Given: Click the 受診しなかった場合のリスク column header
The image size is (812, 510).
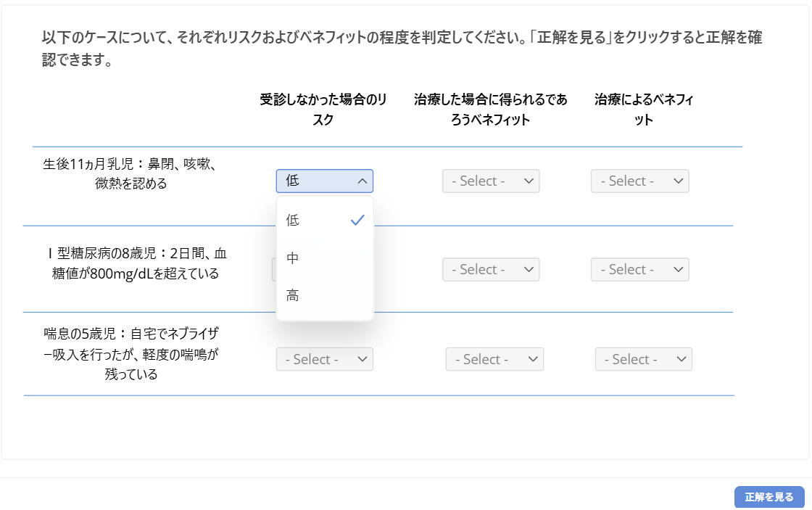Looking at the screenshot, I should coord(323,110).
